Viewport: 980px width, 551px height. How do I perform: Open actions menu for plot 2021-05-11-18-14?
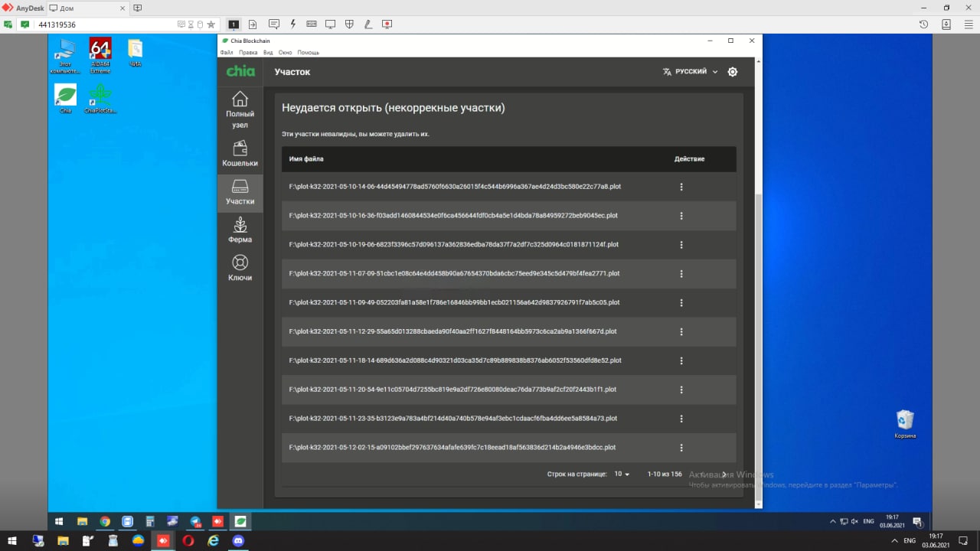coord(681,360)
